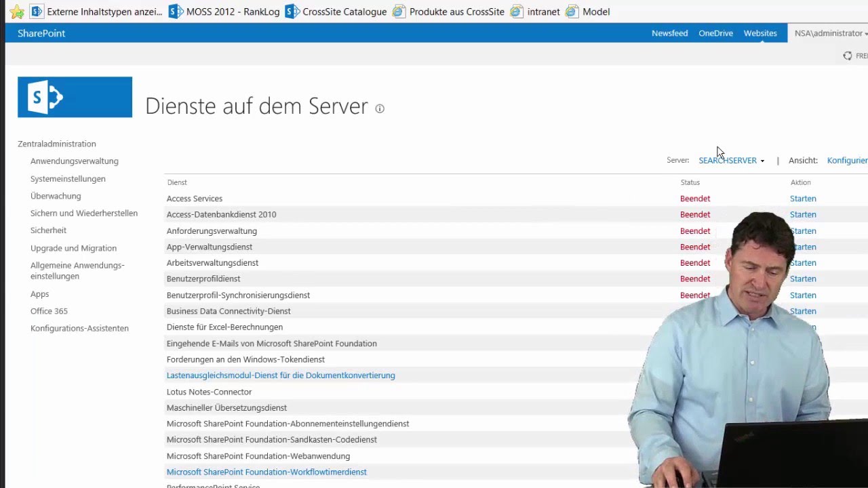868x488 pixels.
Task: Open Lastenausgleichsmodul-Dienst für die Dokumentkonvertierung link
Action: point(281,375)
